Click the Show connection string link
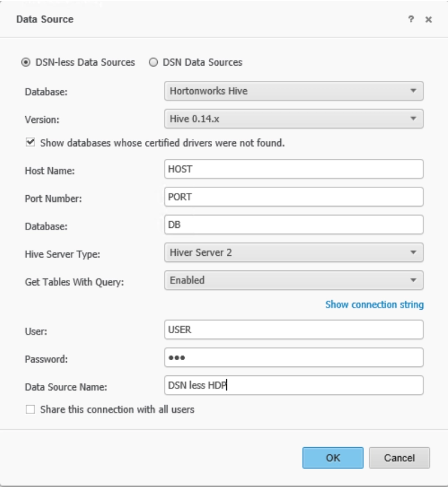 374,305
